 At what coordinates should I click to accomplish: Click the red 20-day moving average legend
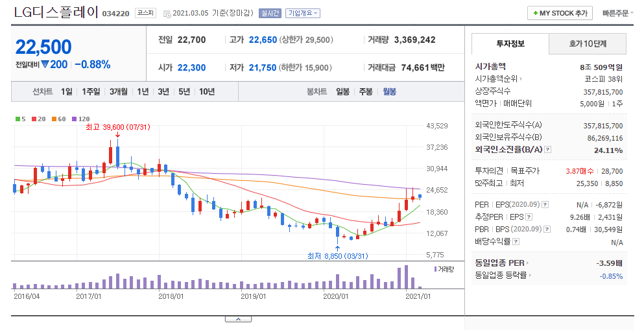(39, 119)
